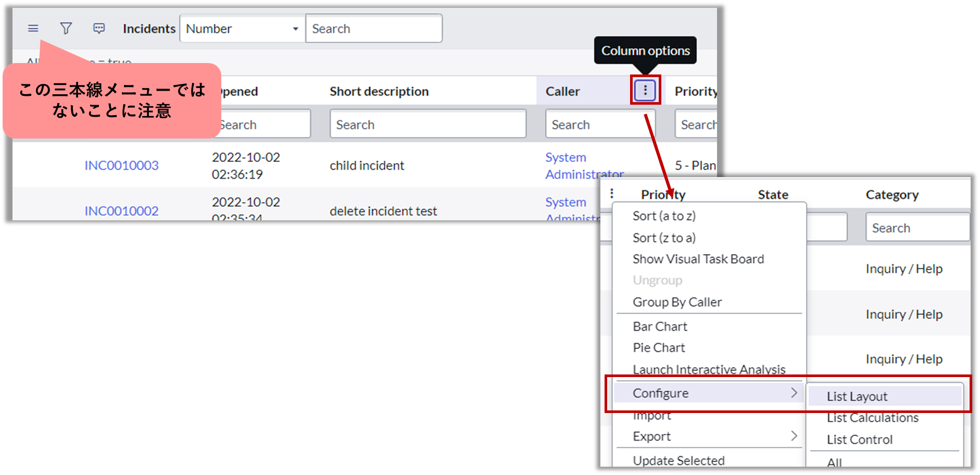
Task: Click the filter icon next to the menu
Action: click(x=66, y=29)
